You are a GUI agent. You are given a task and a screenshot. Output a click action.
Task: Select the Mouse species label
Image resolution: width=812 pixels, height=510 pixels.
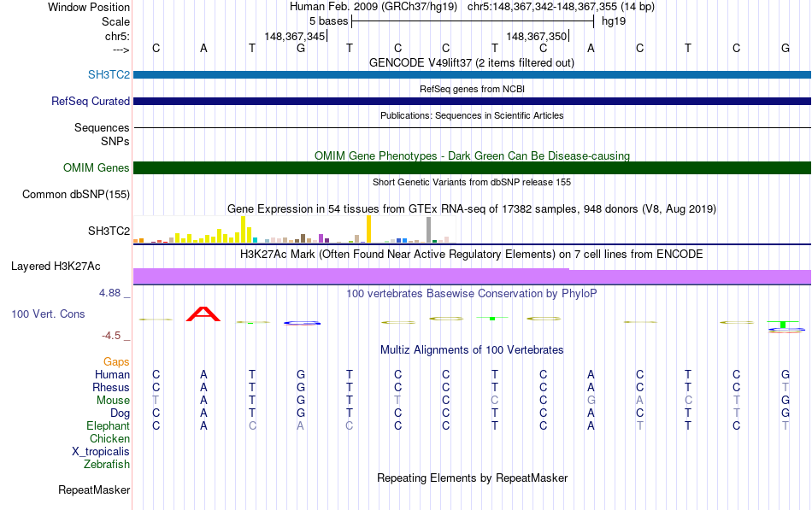[113, 401]
